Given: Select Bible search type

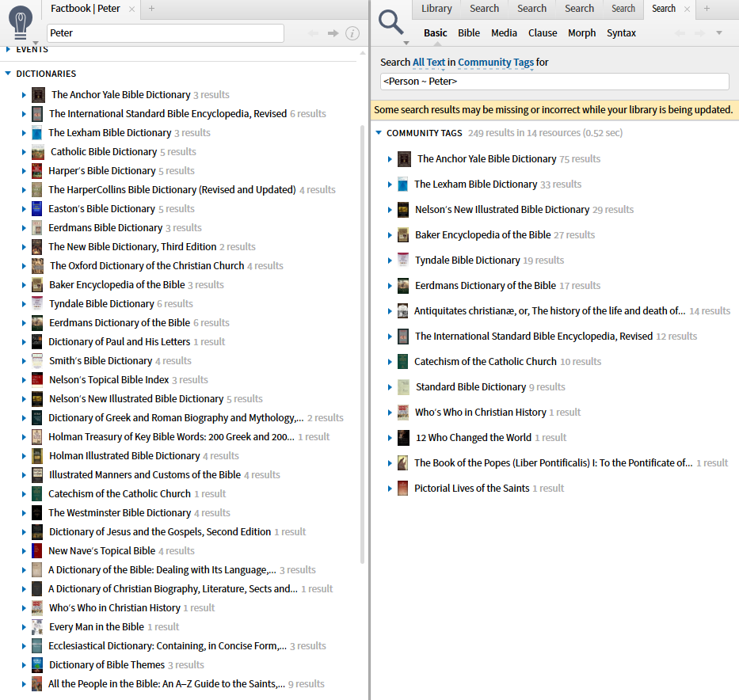Looking at the screenshot, I should click(x=469, y=33).
